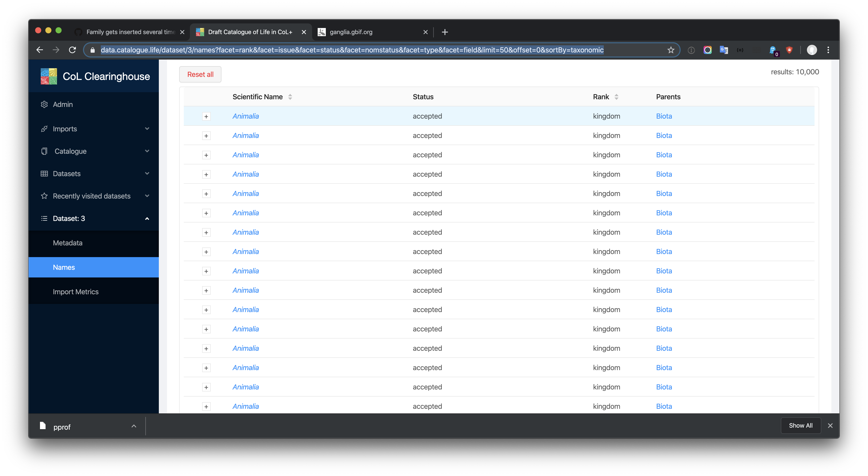868x476 pixels.
Task: Select the Admin gear icon
Action: click(44, 104)
